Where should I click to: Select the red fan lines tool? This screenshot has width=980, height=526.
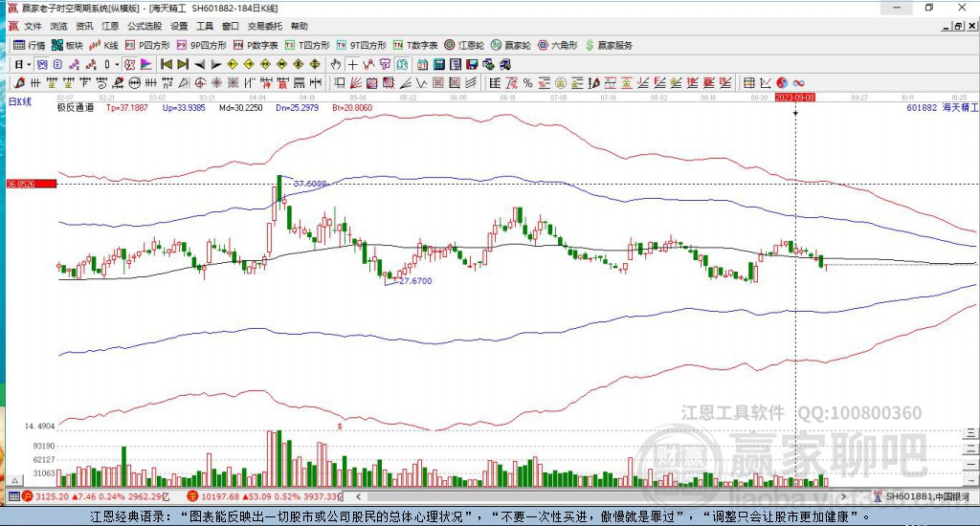356,82
